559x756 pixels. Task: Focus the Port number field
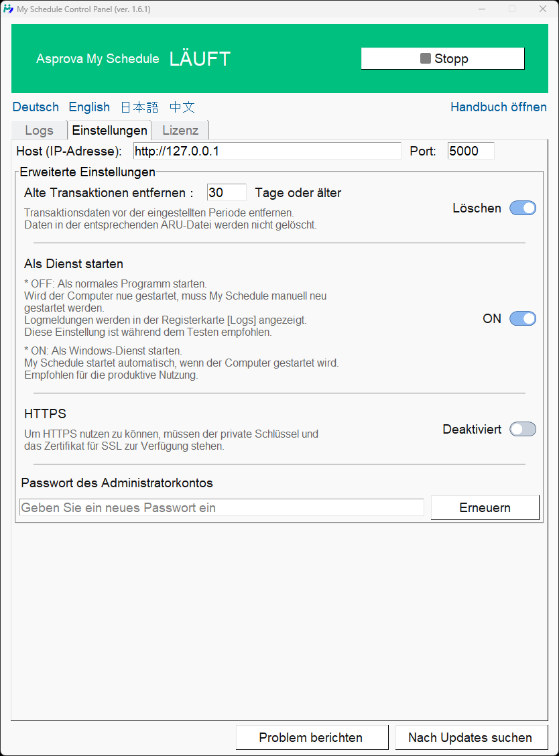pos(471,151)
